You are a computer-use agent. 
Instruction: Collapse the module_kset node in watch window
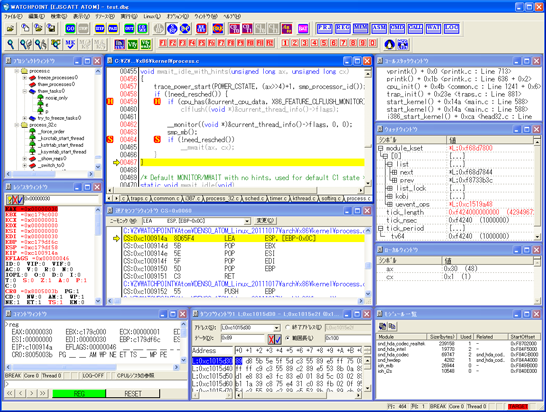[x=381, y=148]
